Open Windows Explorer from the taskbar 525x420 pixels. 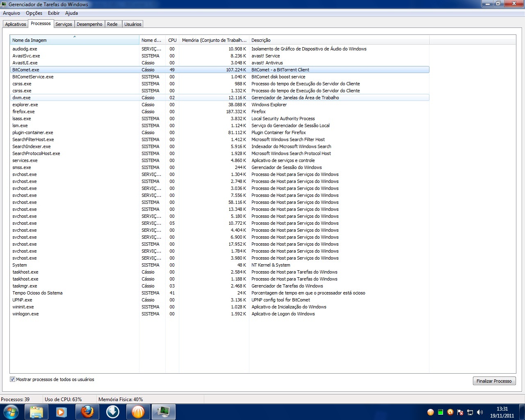click(x=36, y=411)
